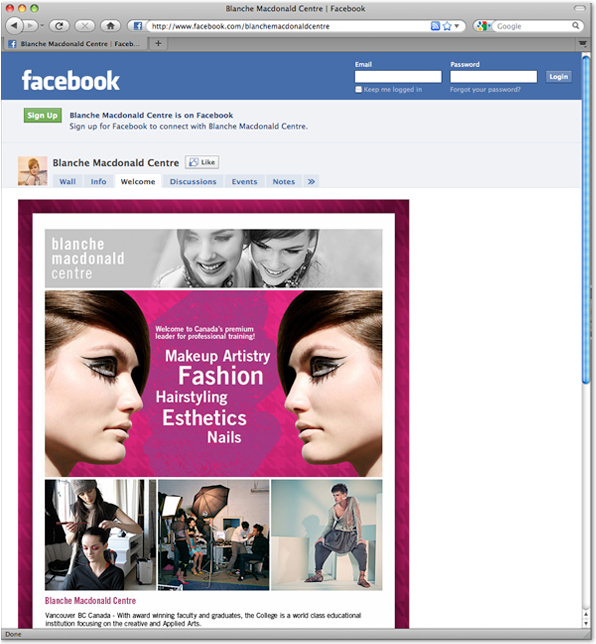
Task: Switch to the Wall tab
Action: (x=67, y=182)
